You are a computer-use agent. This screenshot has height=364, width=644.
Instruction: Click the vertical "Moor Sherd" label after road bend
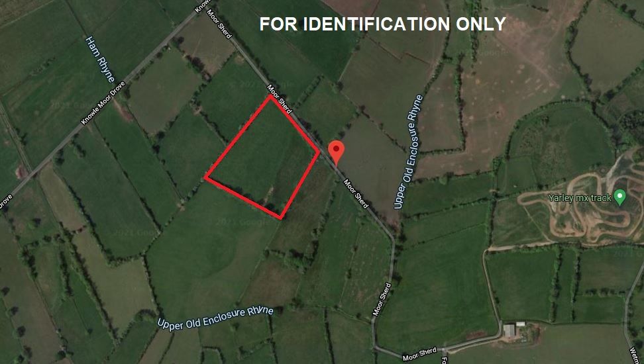[382, 299]
